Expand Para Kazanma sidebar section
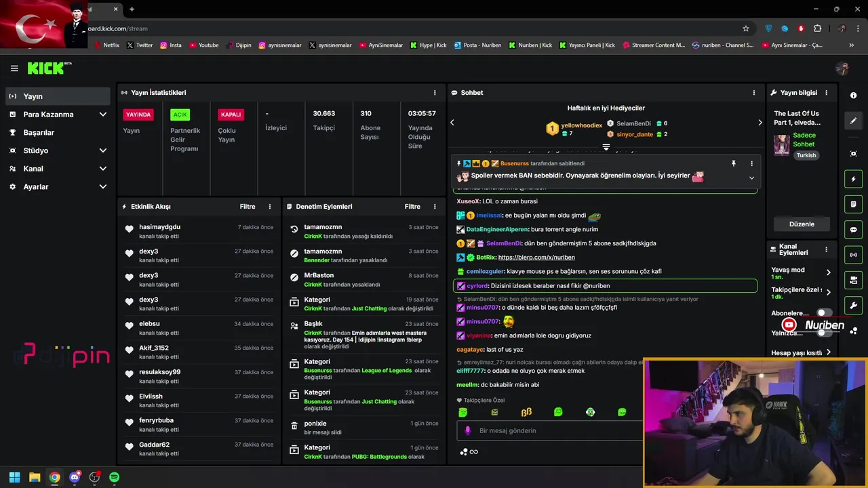The image size is (868, 488). pos(58,115)
